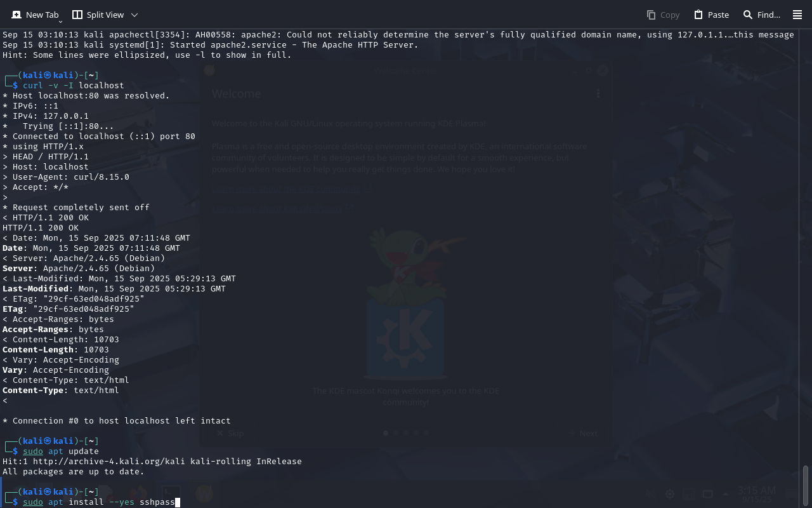This screenshot has height=508, width=812.
Task: Click the Split View panel icon
Action: 77,15
